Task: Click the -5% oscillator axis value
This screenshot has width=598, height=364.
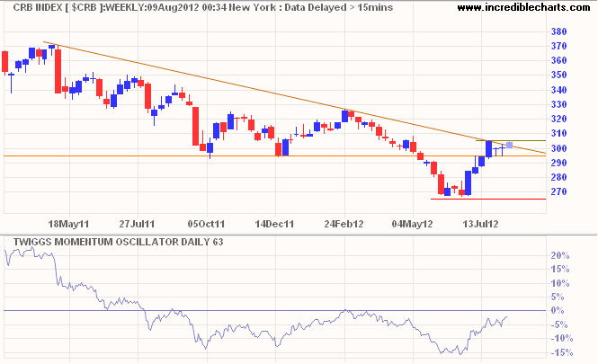Action: pyautogui.click(x=559, y=324)
